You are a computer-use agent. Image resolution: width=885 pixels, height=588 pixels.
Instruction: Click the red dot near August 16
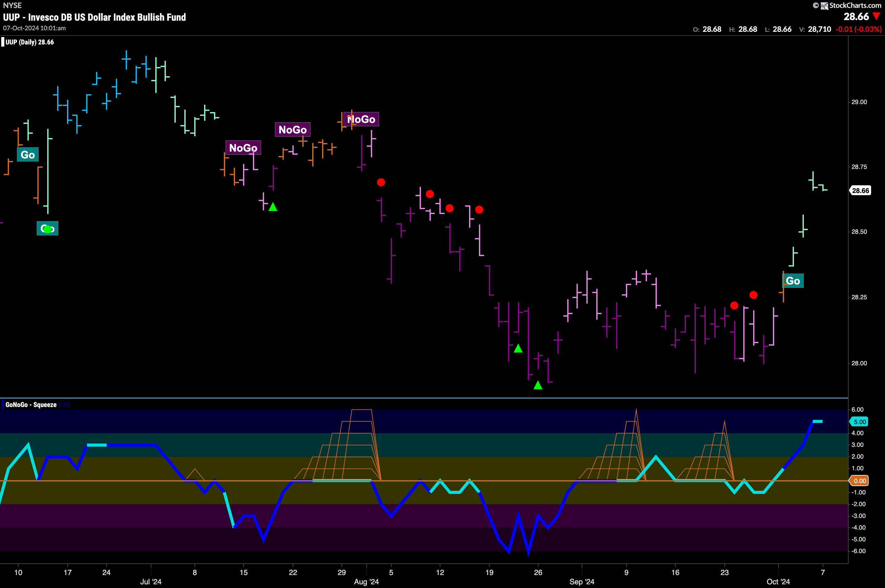tap(479, 210)
